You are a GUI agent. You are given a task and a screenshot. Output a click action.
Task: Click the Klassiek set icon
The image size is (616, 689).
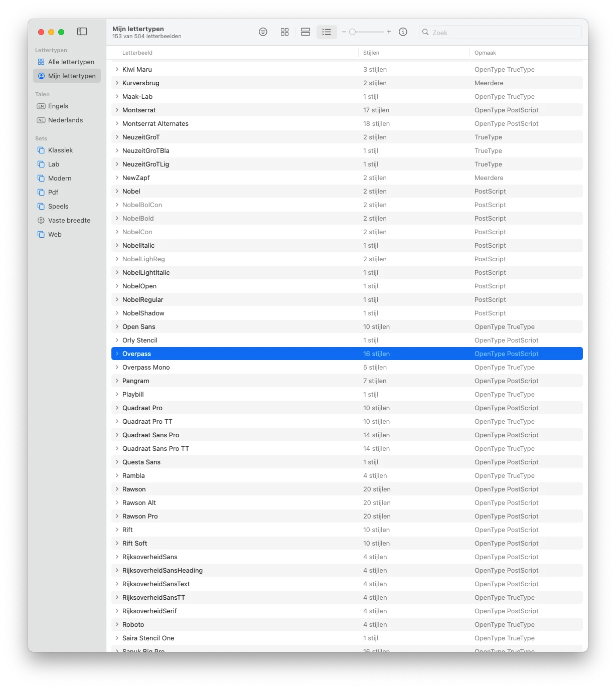pyautogui.click(x=41, y=150)
